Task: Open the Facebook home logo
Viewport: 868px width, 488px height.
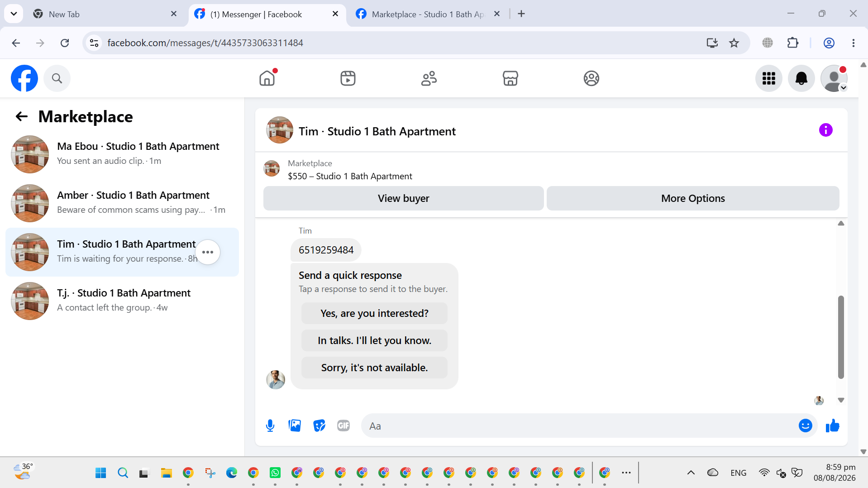Action: (x=24, y=78)
